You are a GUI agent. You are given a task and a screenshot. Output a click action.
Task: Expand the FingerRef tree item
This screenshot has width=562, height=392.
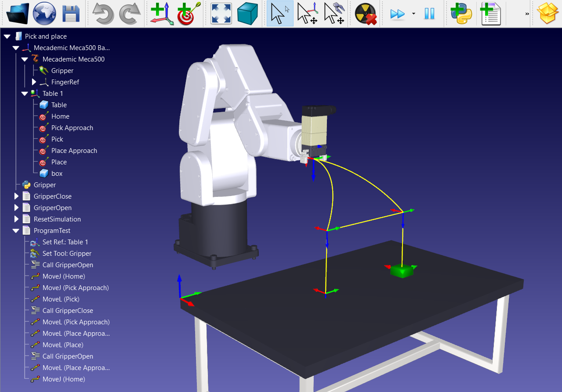click(34, 82)
